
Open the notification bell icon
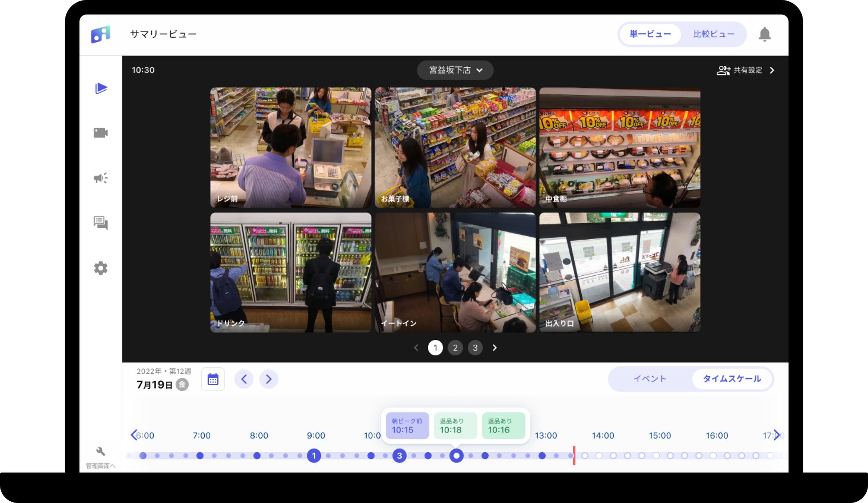click(x=764, y=34)
